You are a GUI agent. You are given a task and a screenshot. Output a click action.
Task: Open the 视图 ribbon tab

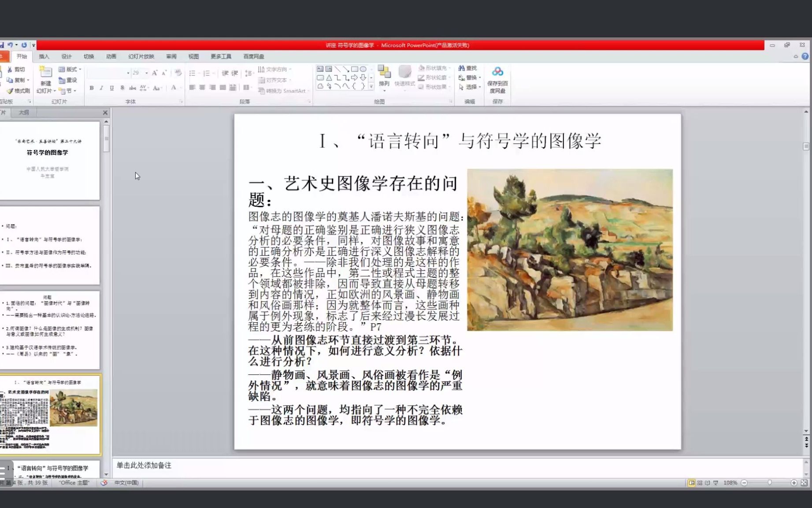(193, 56)
